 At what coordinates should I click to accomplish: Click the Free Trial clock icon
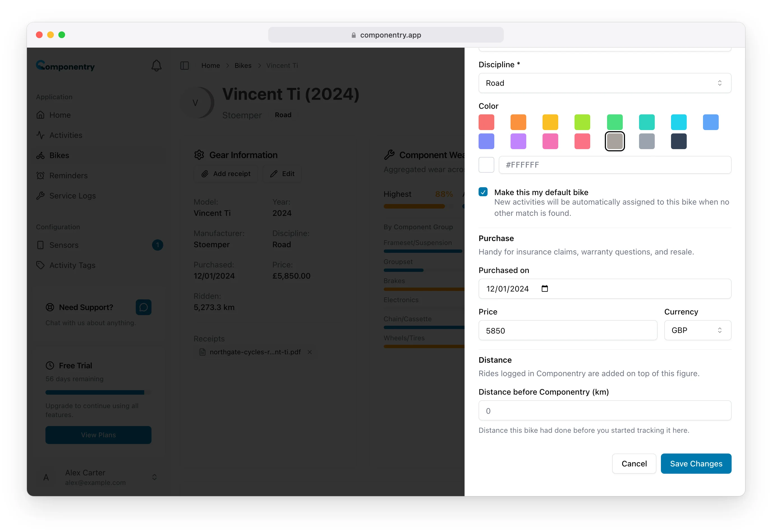tap(50, 365)
